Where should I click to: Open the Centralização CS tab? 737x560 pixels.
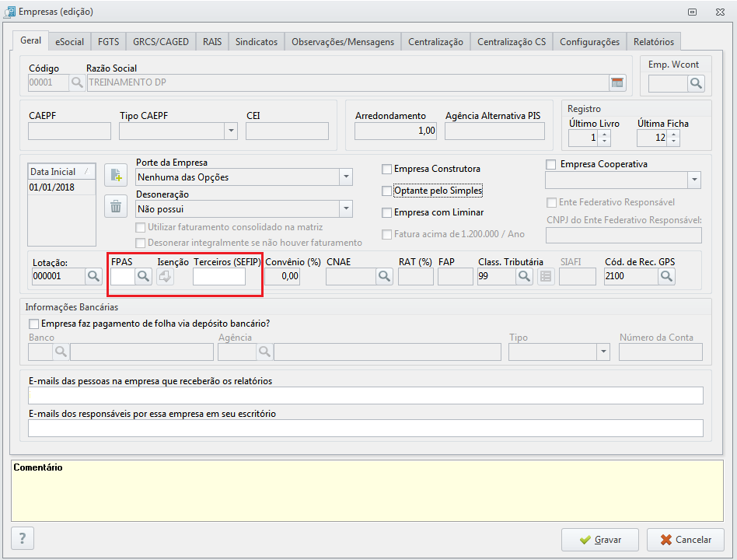point(512,42)
